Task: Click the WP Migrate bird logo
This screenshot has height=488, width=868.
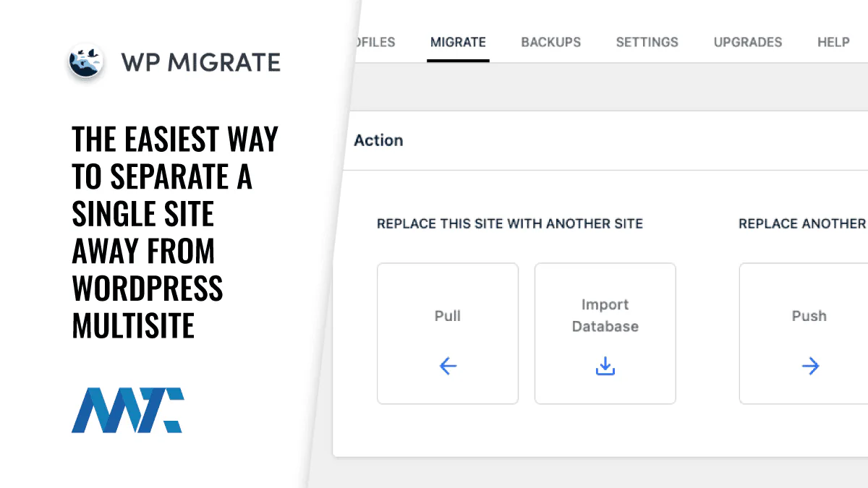Action: pos(87,62)
